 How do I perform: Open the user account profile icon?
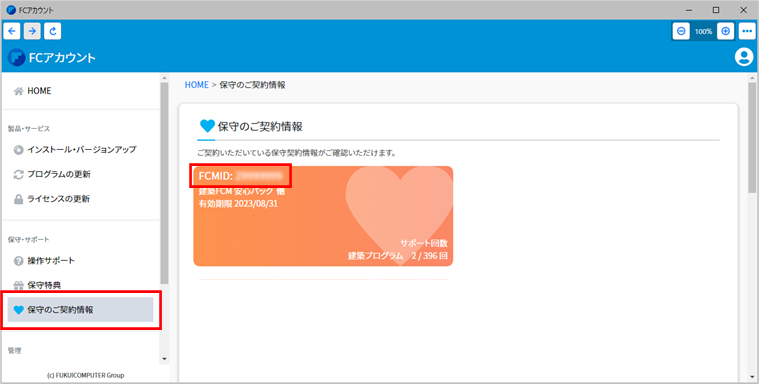(744, 57)
